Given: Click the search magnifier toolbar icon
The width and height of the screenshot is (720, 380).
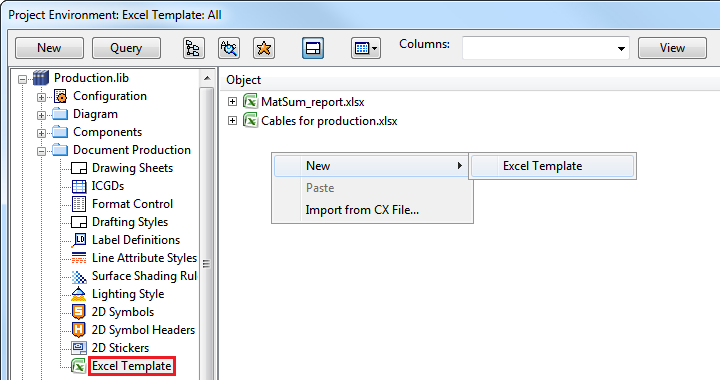Looking at the screenshot, I should 229,48.
